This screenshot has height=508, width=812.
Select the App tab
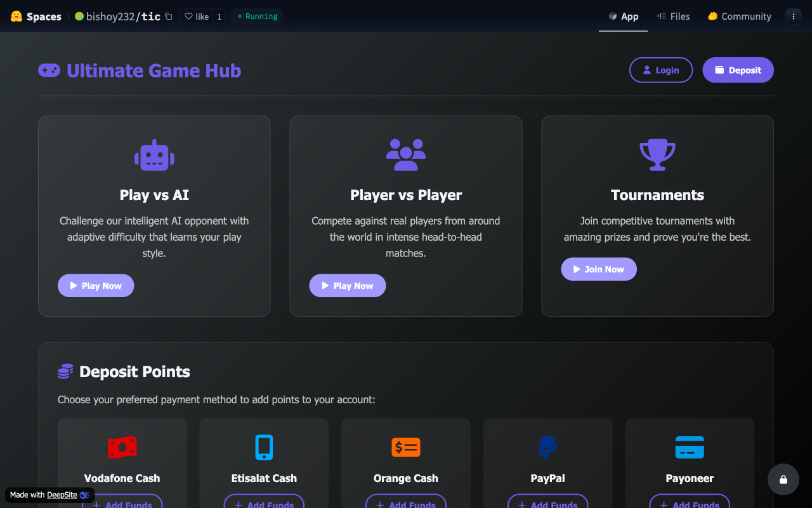point(623,17)
